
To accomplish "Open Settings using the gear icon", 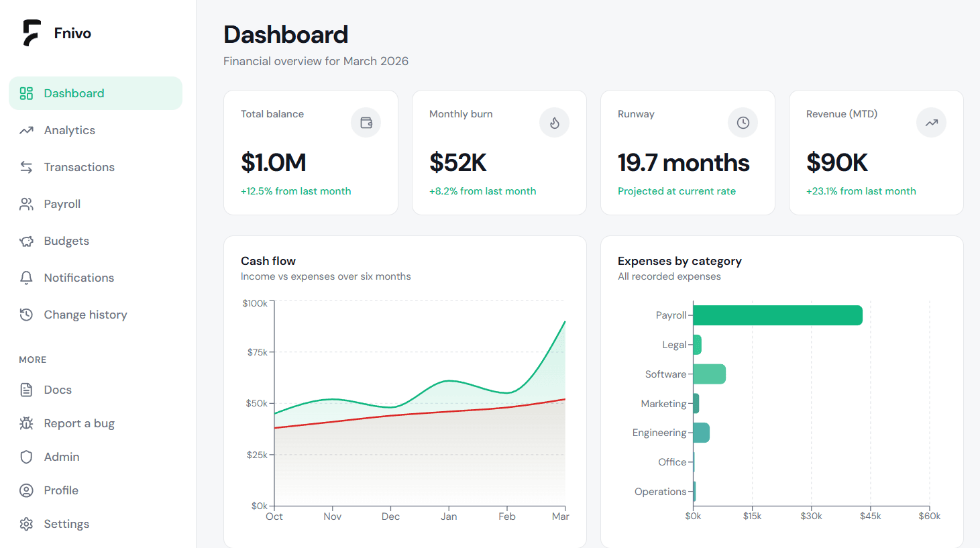I will point(26,524).
